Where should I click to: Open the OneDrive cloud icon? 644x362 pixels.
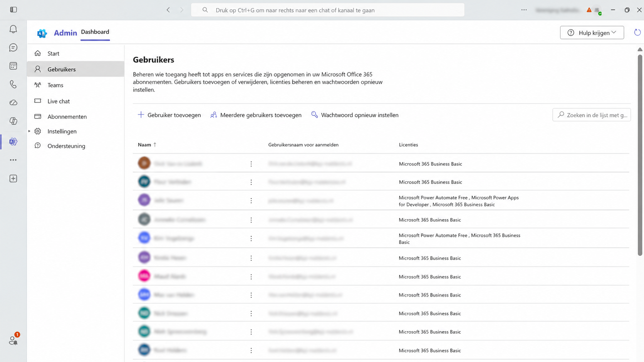(x=13, y=103)
